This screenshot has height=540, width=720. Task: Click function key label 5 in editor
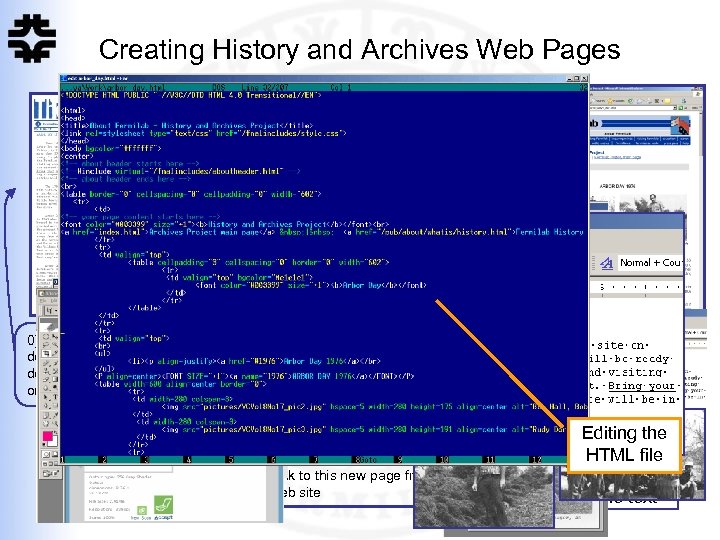tap(231, 460)
